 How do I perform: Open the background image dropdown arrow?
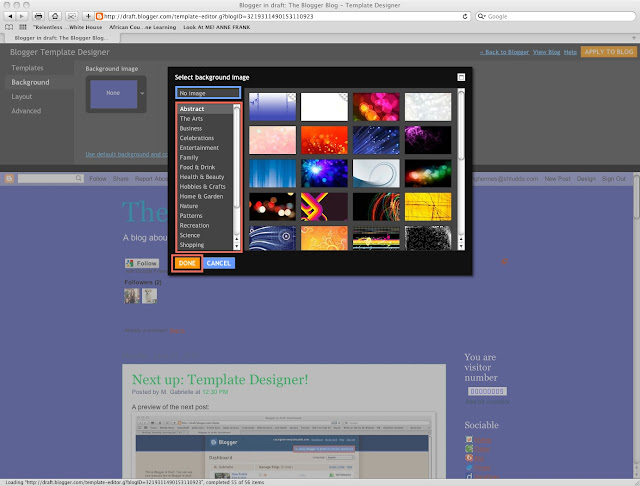(142, 93)
